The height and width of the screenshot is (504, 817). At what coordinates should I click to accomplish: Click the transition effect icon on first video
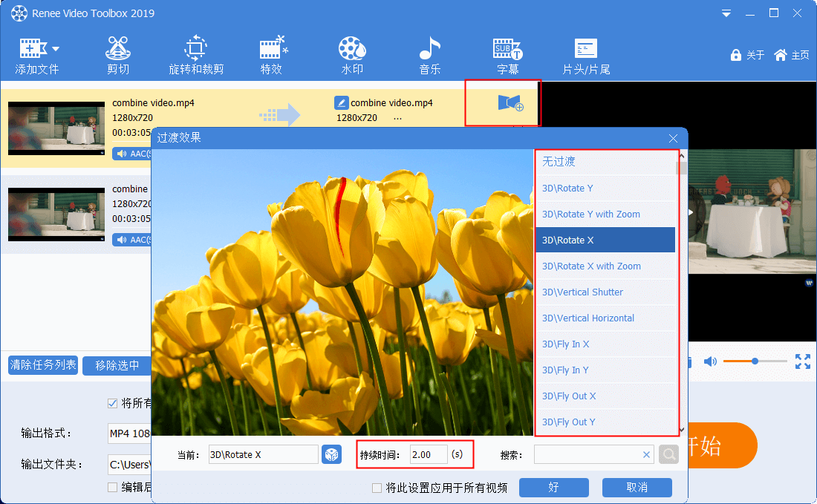pos(510,104)
